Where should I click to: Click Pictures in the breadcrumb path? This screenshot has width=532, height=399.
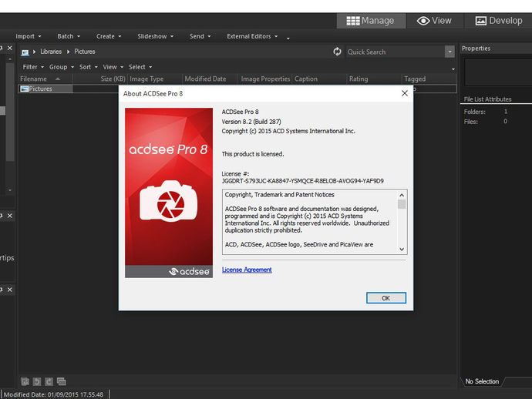[x=85, y=52]
